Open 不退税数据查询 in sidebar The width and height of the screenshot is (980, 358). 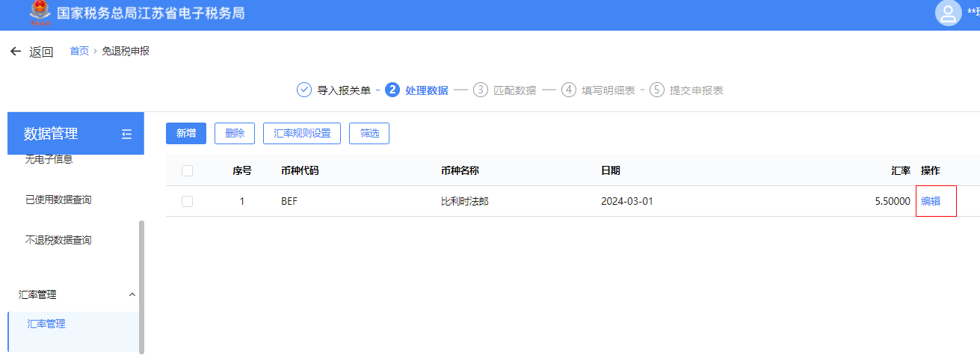click(58, 240)
